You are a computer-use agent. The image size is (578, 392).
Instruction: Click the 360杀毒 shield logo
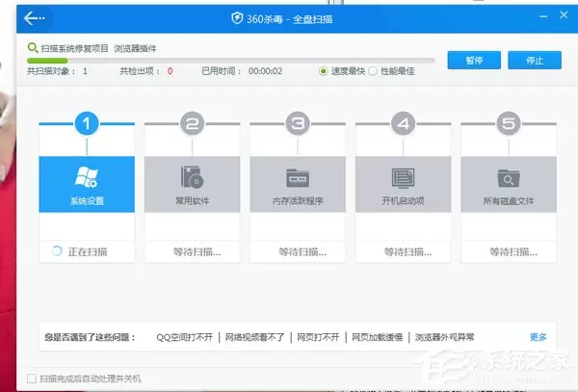pos(237,18)
